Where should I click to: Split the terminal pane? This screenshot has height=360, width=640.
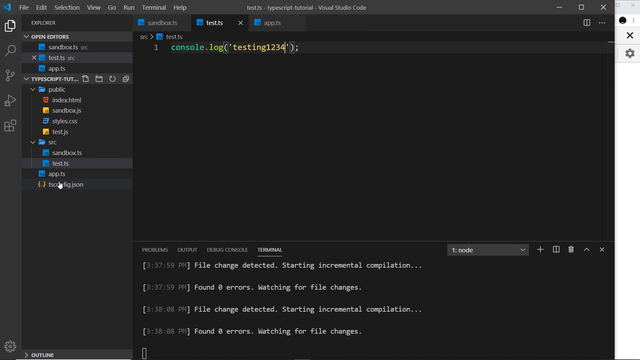pyautogui.click(x=556, y=249)
